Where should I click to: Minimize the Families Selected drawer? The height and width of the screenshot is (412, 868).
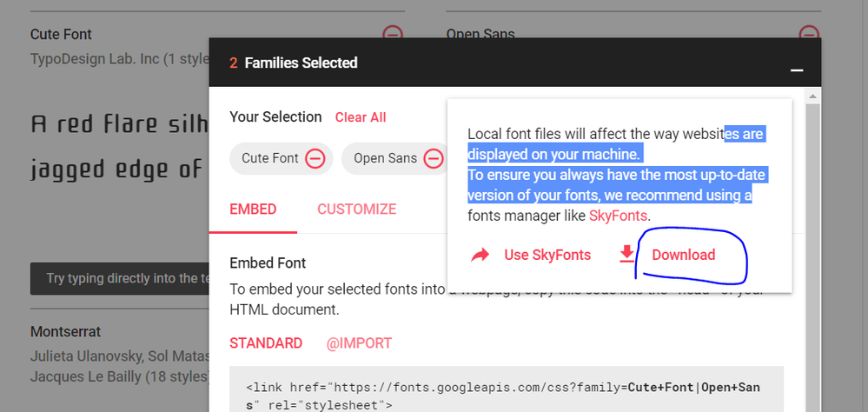point(797,70)
